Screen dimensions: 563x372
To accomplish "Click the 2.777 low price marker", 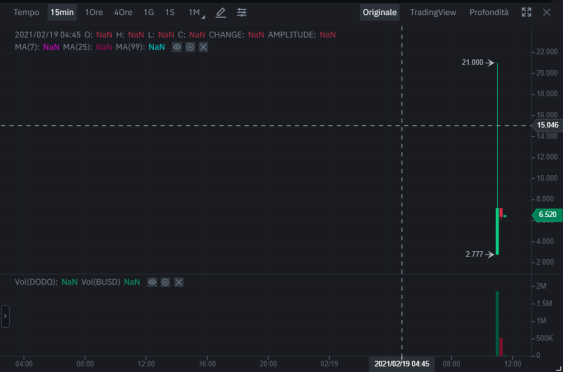I will (x=479, y=255).
